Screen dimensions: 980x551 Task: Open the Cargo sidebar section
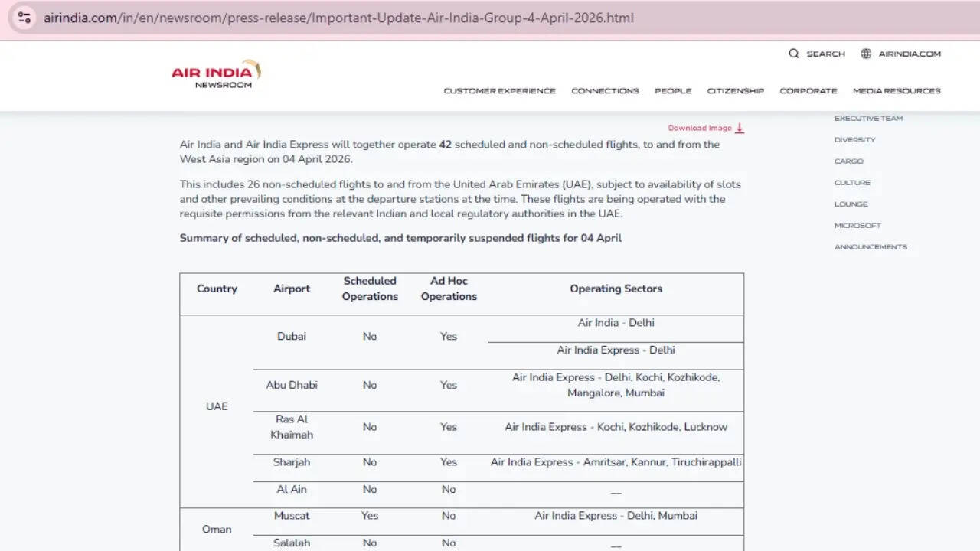[x=848, y=161]
